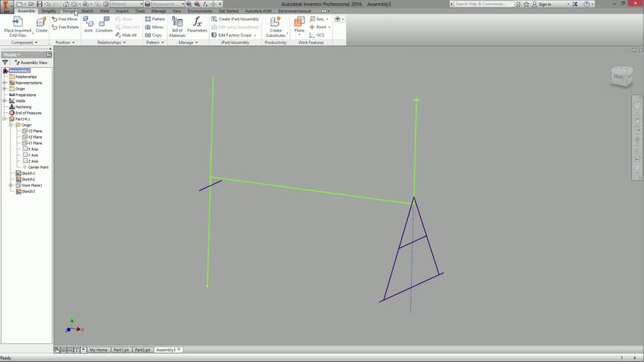
Task: Select Center Point in the browser tree
Action: [x=35, y=167]
